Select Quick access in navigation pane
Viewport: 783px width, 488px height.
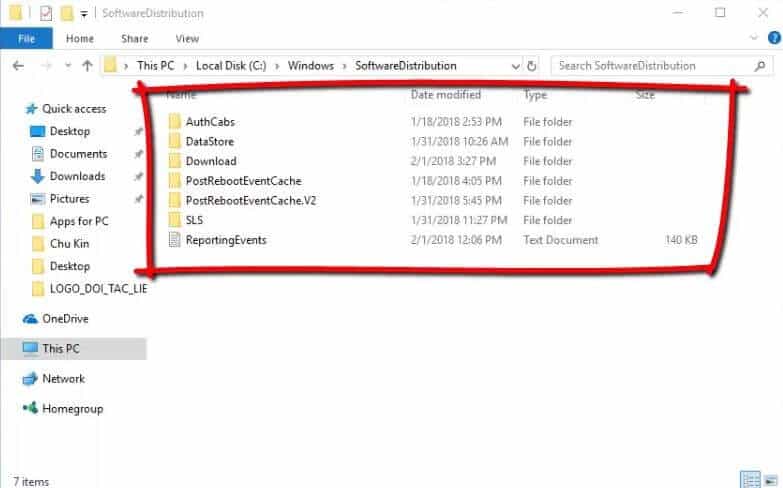coord(74,108)
